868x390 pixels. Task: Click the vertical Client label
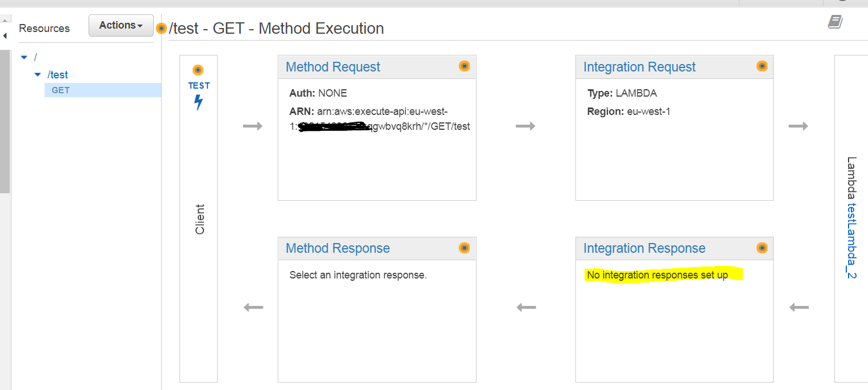[x=199, y=219]
